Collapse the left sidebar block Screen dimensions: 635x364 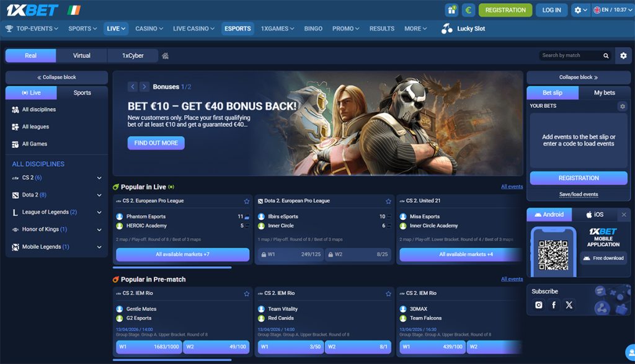(x=56, y=78)
